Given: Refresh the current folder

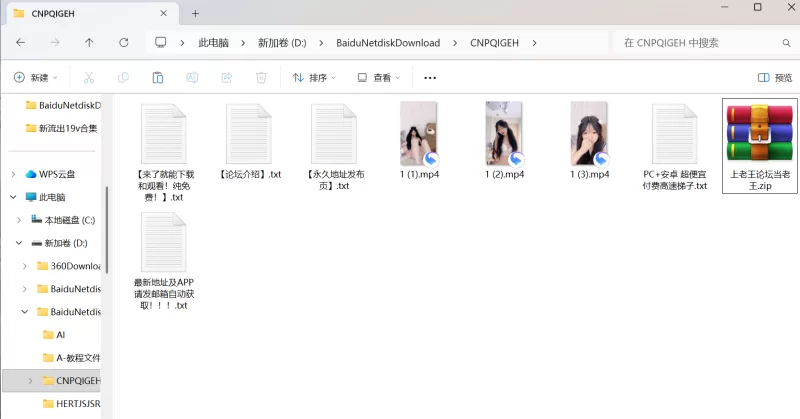Looking at the screenshot, I should 123,43.
